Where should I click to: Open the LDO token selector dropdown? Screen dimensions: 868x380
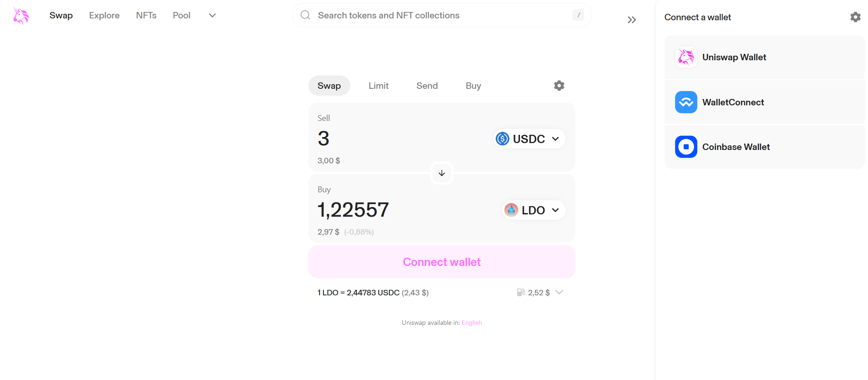533,210
